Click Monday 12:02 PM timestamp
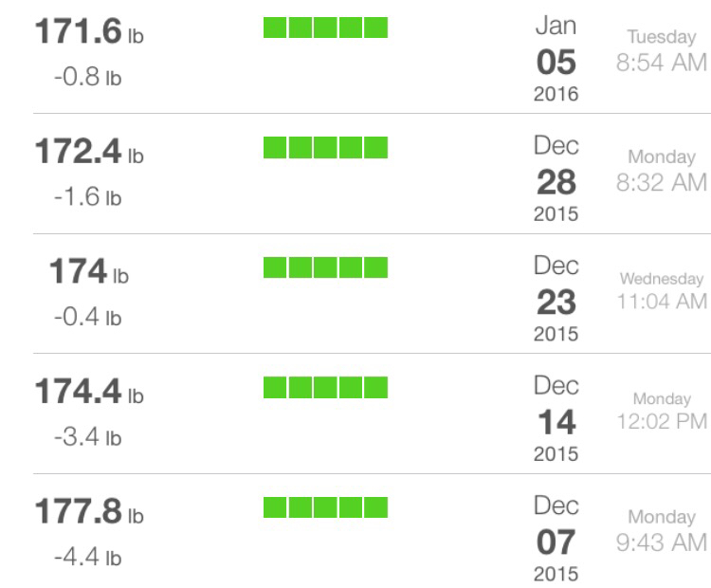711x588 pixels. point(662,411)
